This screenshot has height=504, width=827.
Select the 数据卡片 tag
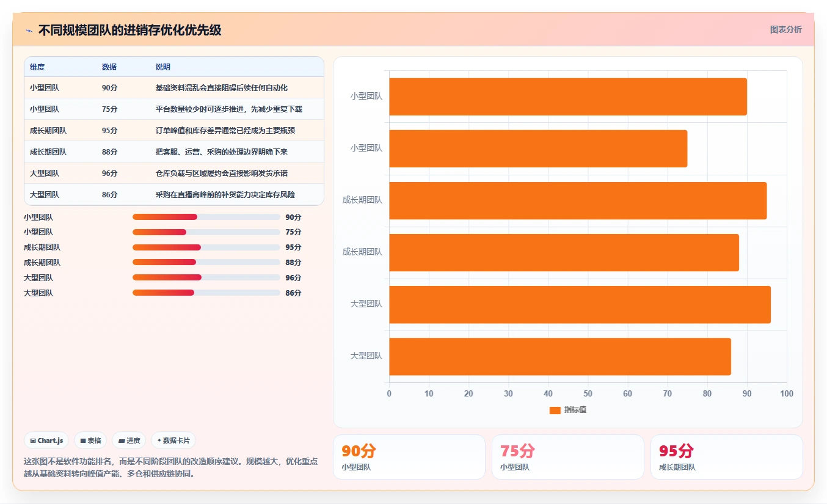pyautogui.click(x=173, y=440)
